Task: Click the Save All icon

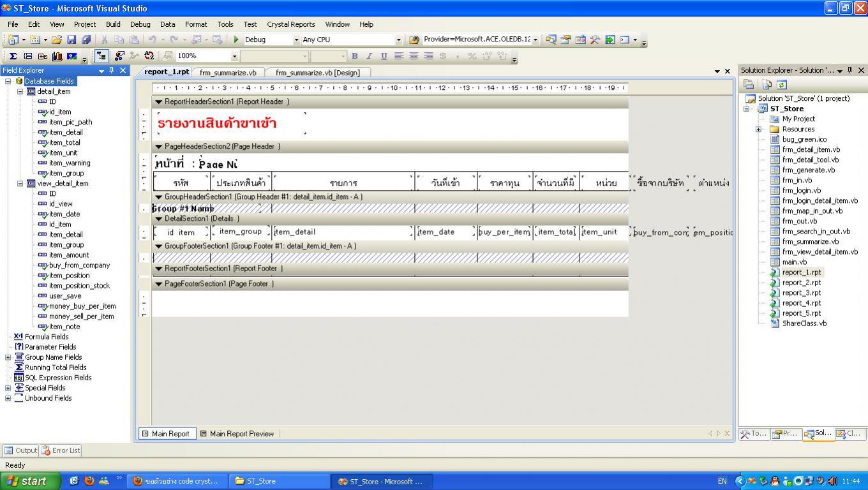Action: click(x=86, y=40)
